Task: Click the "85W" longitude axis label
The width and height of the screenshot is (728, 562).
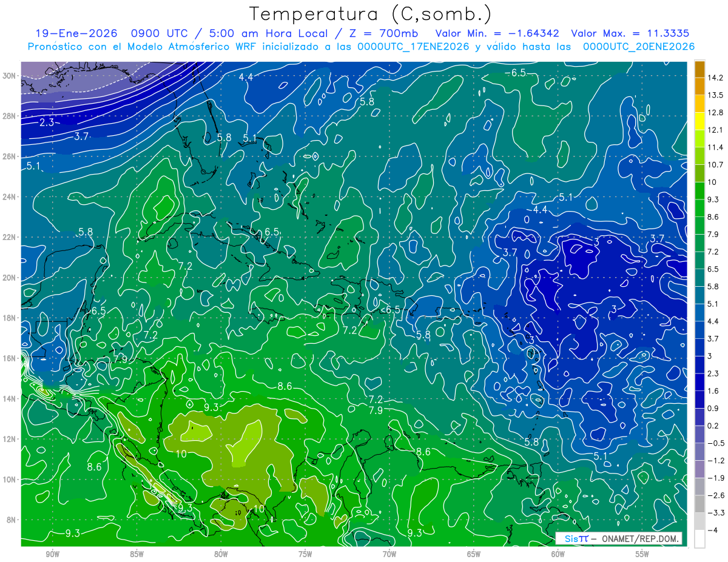Action: [x=137, y=554]
